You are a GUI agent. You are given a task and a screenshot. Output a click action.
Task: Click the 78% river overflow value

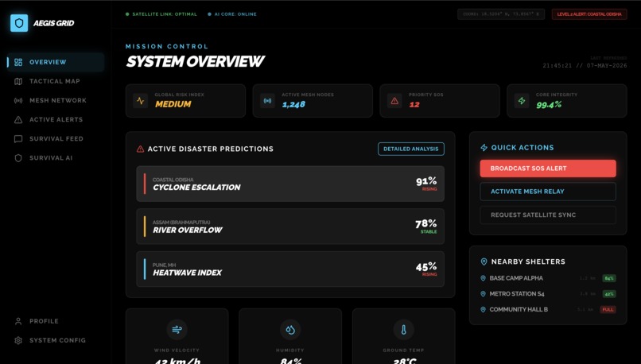[426, 223]
